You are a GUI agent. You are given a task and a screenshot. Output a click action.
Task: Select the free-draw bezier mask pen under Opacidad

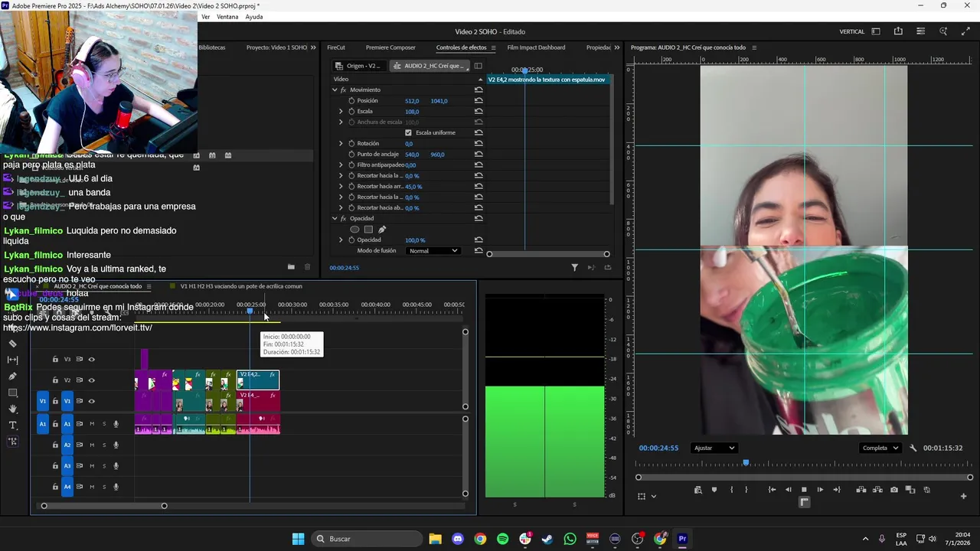click(382, 229)
